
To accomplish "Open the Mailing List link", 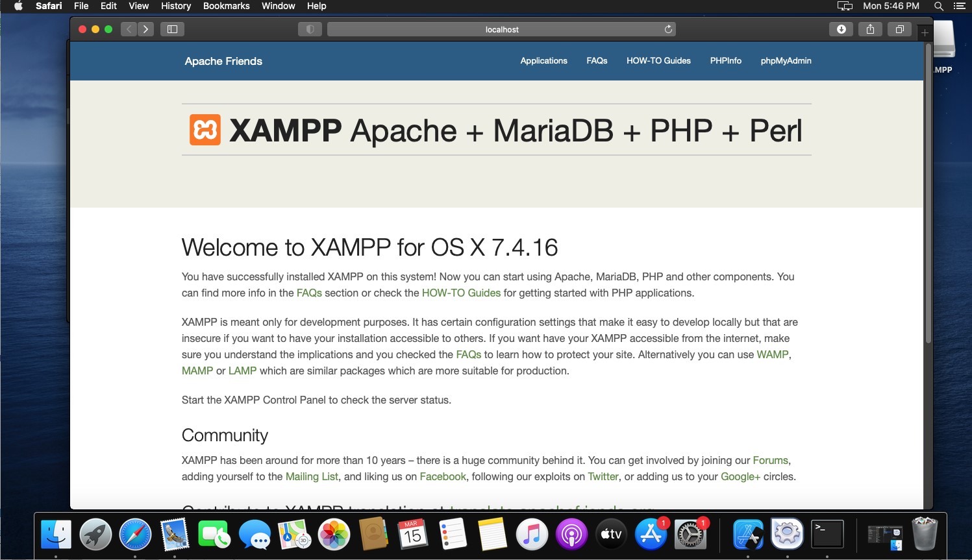I will (x=312, y=476).
